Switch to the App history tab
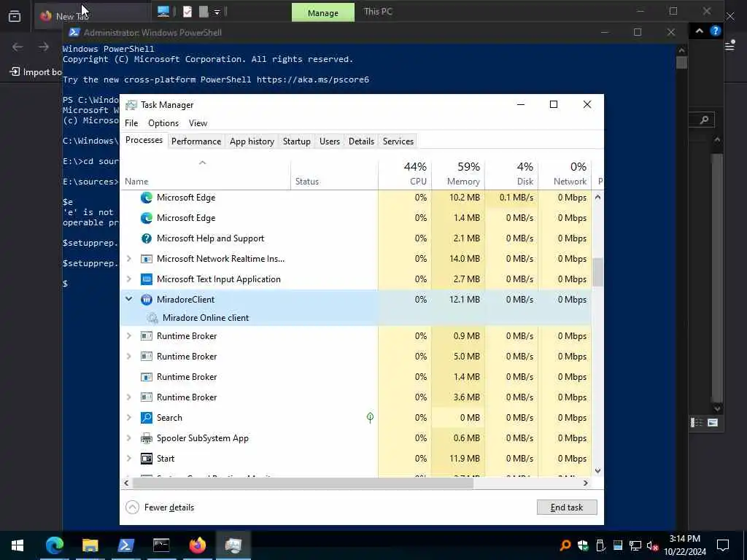 coord(252,141)
